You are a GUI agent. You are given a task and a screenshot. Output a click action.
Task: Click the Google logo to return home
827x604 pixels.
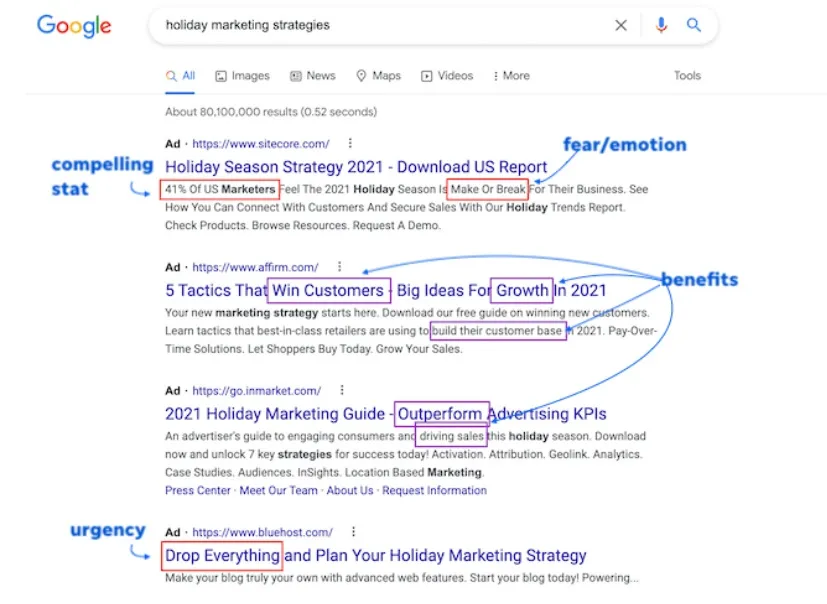73,27
